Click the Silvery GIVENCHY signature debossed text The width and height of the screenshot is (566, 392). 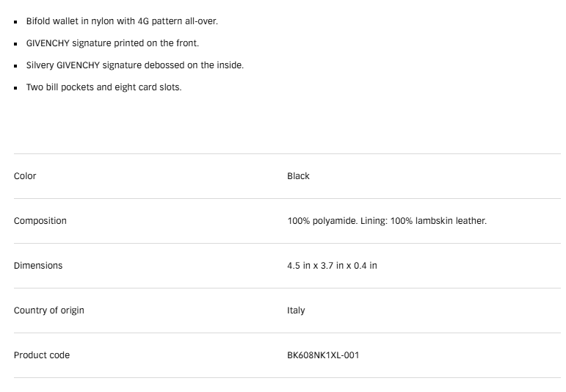(x=134, y=65)
